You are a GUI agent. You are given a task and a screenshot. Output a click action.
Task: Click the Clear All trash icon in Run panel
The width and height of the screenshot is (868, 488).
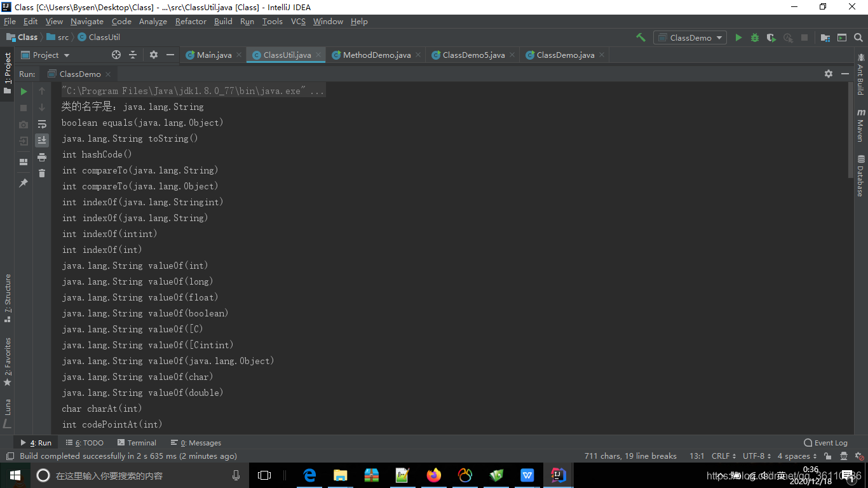coord(42,173)
